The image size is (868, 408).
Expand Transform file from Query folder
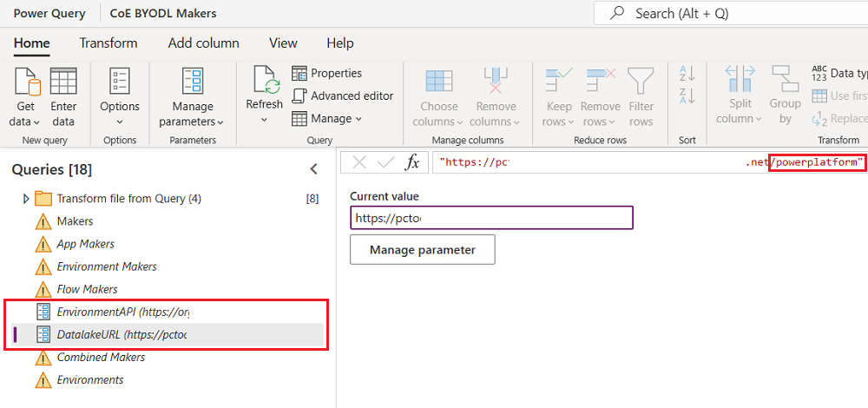pyautogui.click(x=26, y=198)
